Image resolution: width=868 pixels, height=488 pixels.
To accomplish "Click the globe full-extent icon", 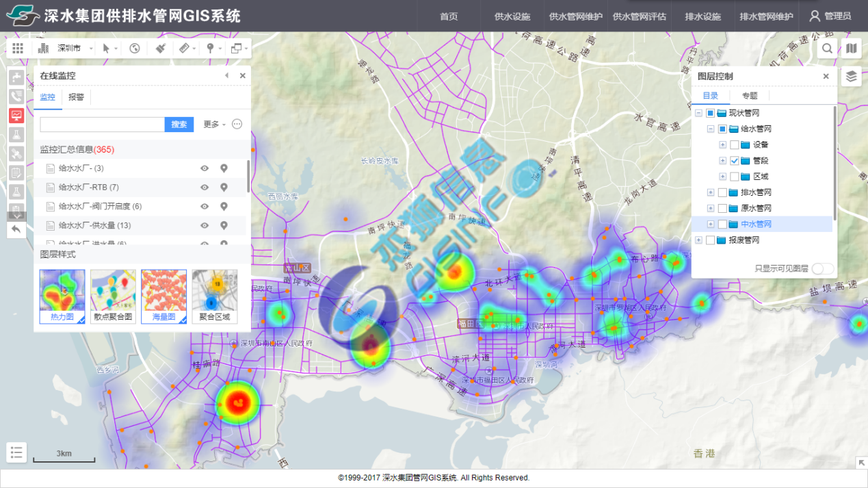I will click(135, 49).
